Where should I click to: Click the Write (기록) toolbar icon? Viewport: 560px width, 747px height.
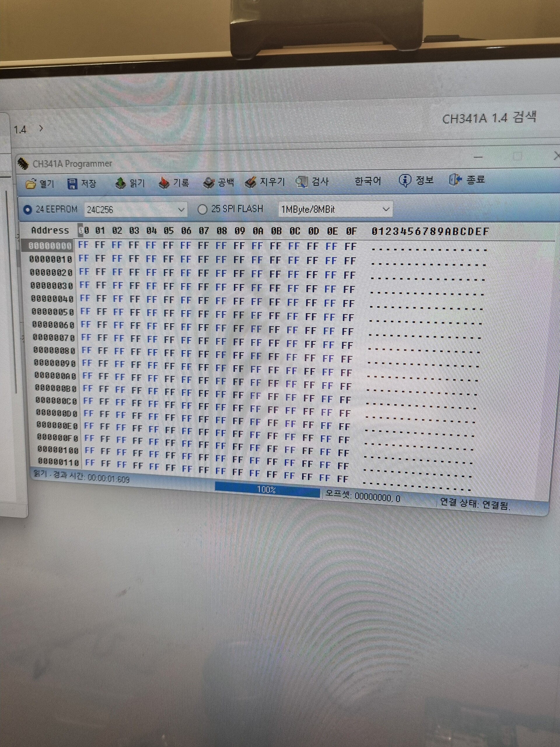point(164,183)
